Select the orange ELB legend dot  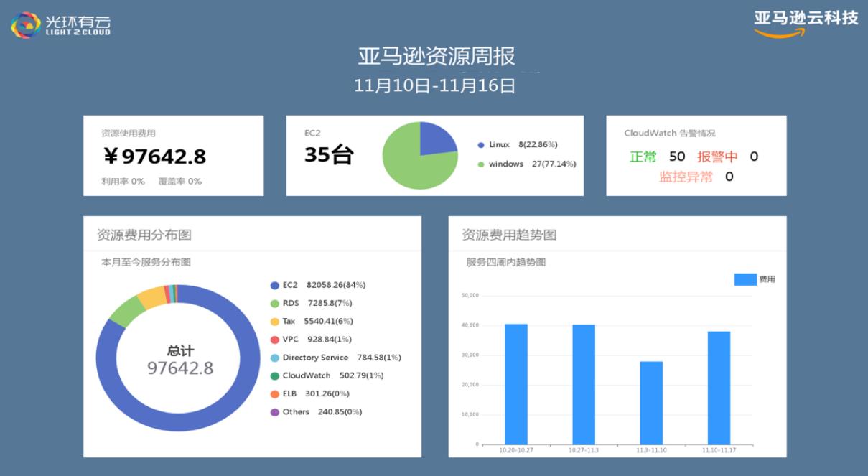point(274,394)
